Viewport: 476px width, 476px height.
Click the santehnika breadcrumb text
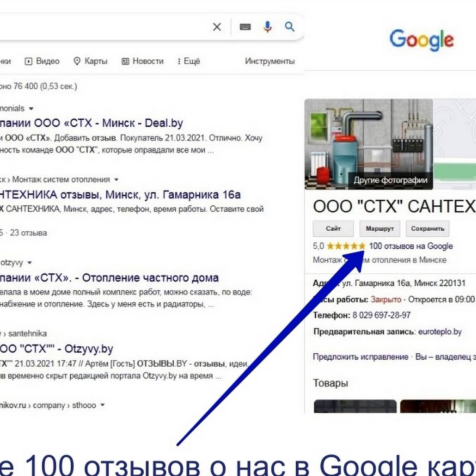point(28,334)
